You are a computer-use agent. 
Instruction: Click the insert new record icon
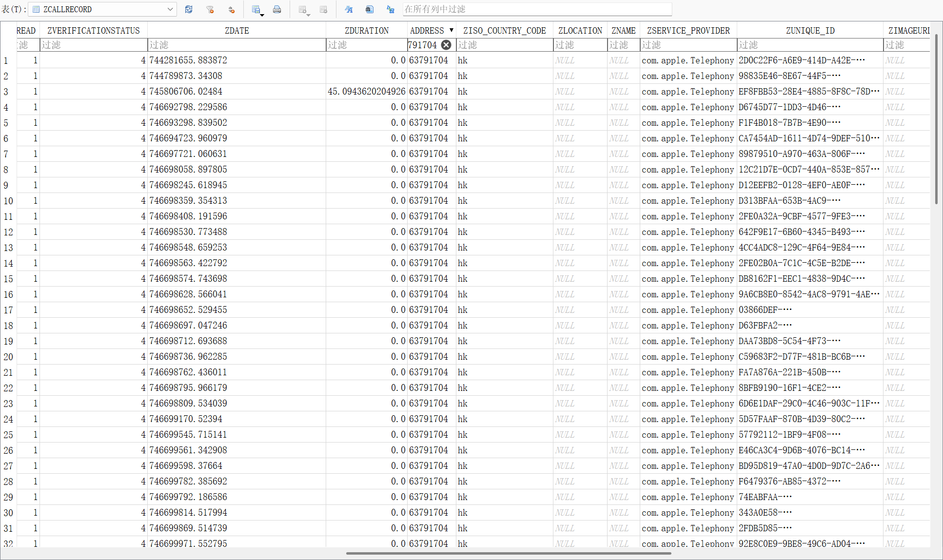(x=302, y=9)
